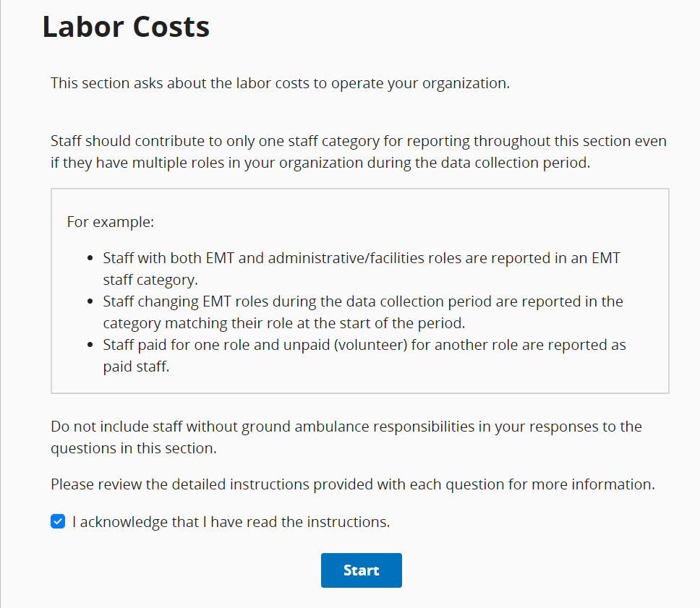The width and height of the screenshot is (700, 608).
Task: Click the Start button
Action: tap(361, 570)
